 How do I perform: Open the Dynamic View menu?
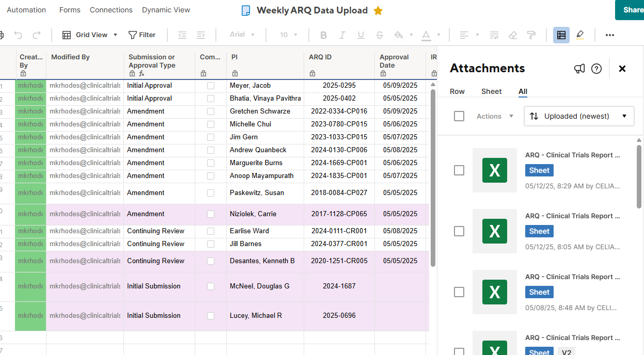coord(166,10)
